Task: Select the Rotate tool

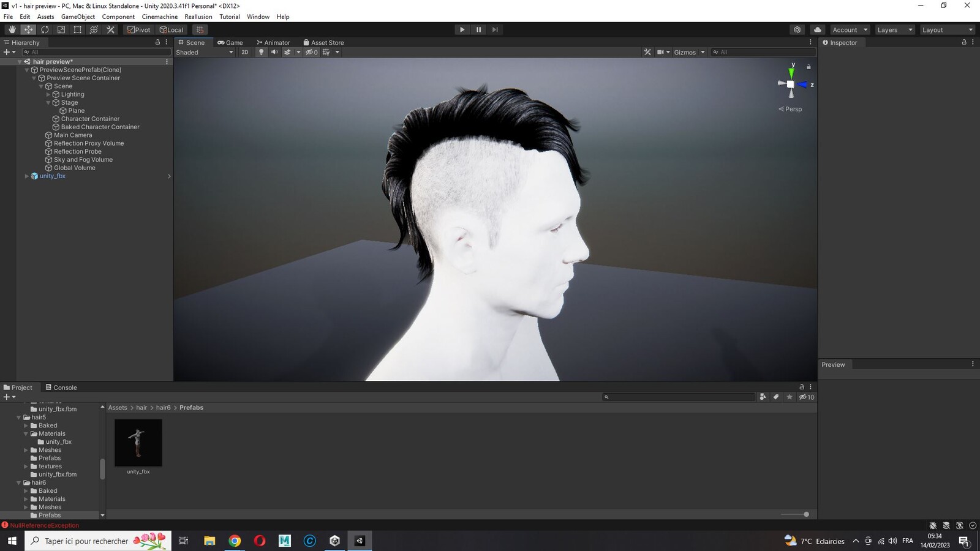Action: [x=45, y=29]
